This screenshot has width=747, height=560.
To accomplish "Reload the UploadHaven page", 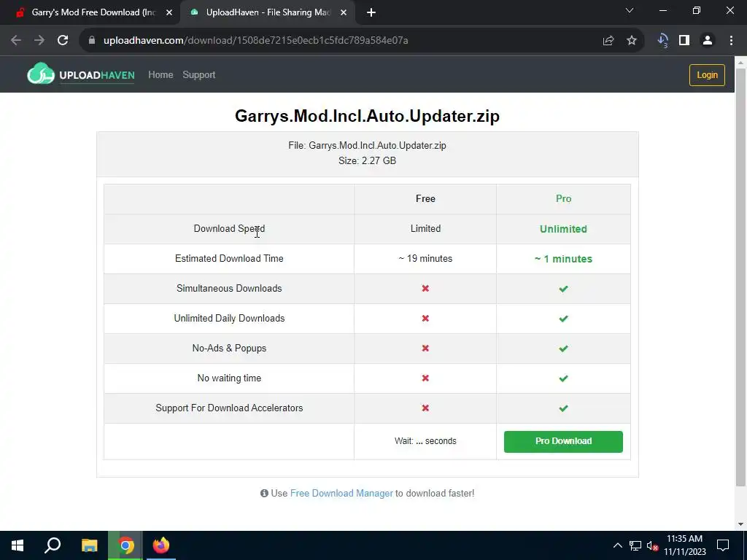I will point(63,41).
